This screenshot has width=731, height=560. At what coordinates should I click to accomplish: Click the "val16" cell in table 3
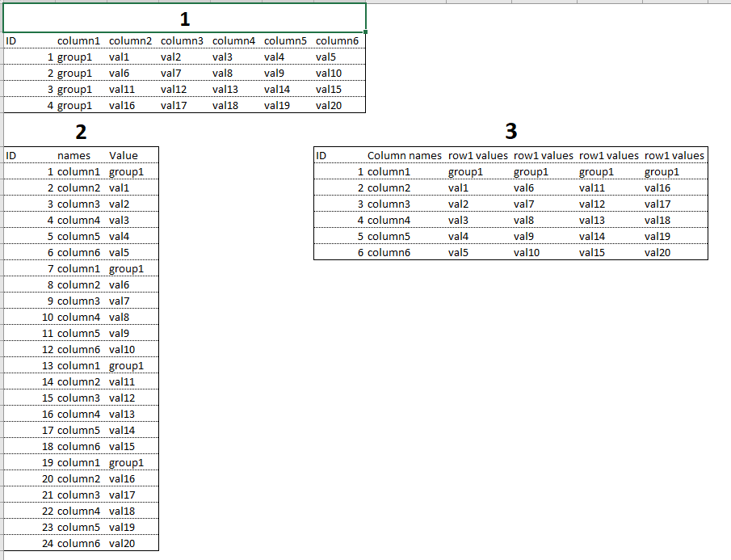pyautogui.click(x=657, y=187)
